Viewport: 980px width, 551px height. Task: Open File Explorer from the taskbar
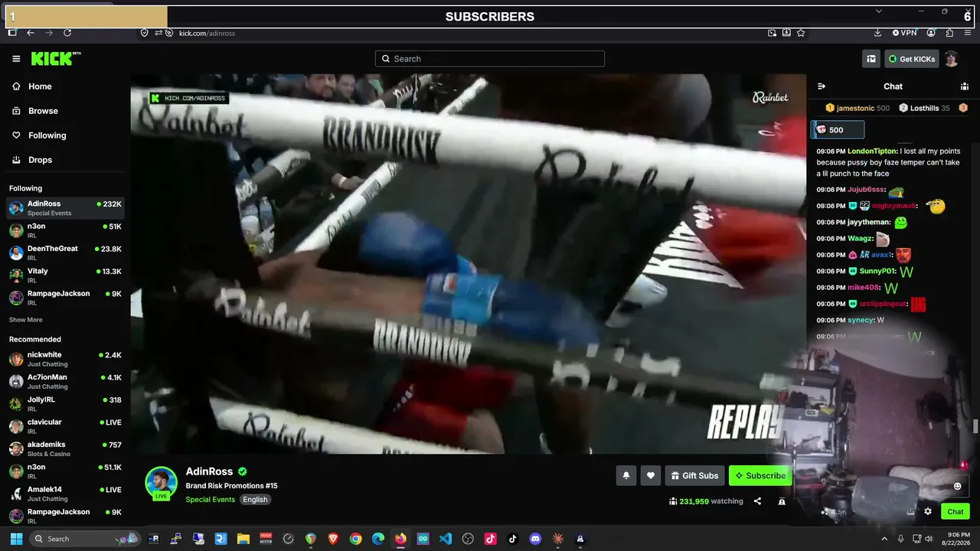point(243,539)
